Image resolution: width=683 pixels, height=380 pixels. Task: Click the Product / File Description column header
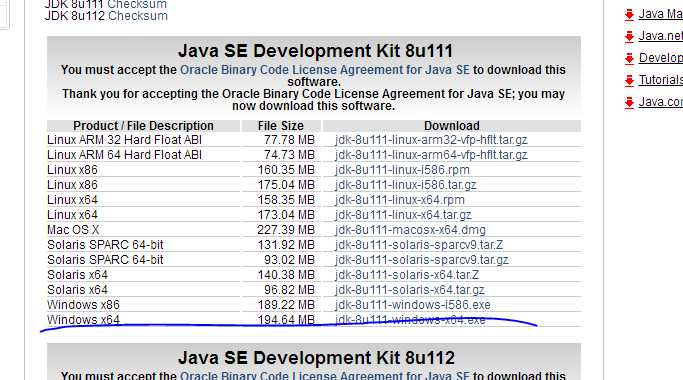pyautogui.click(x=143, y=126)
